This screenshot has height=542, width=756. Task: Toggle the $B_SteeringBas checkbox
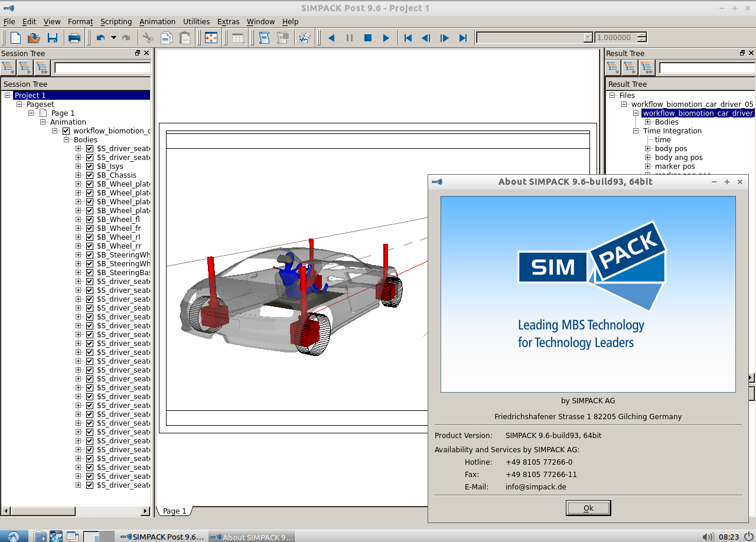90,273
